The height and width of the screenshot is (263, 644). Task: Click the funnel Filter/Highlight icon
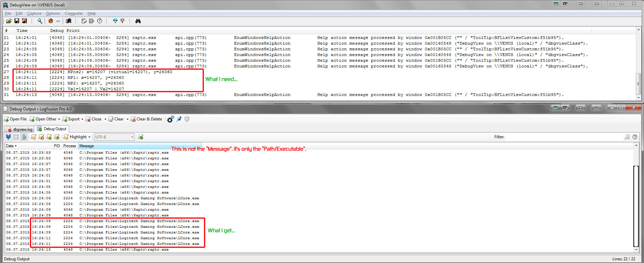[x=115, y=21]
